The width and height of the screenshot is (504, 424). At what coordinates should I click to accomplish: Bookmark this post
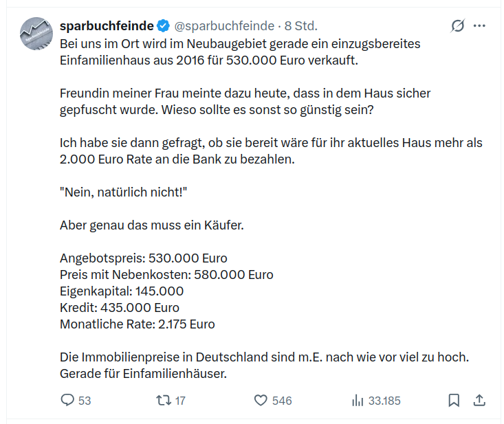click(454, 400)
